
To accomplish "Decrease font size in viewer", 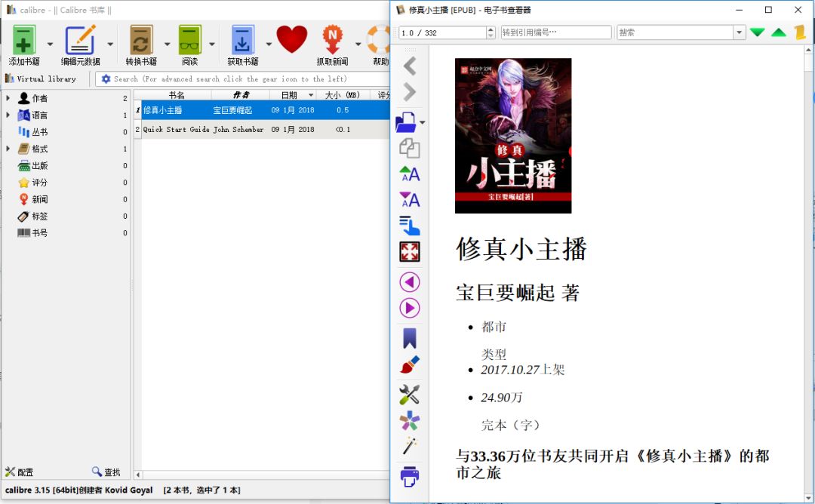I will [x=410, y=200].
